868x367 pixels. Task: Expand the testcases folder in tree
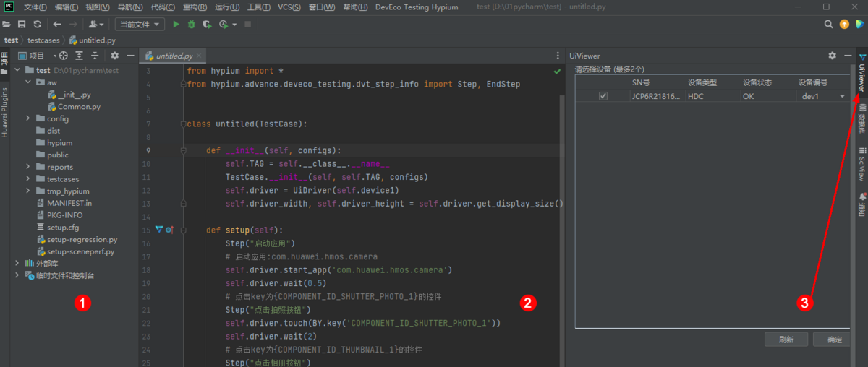(x=28, y=179)
